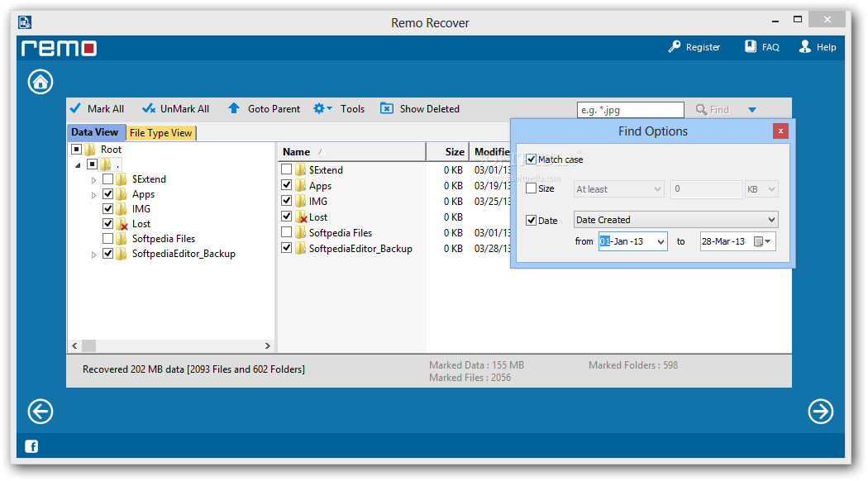Open the At least size condition dropdown

click(619, 189)
